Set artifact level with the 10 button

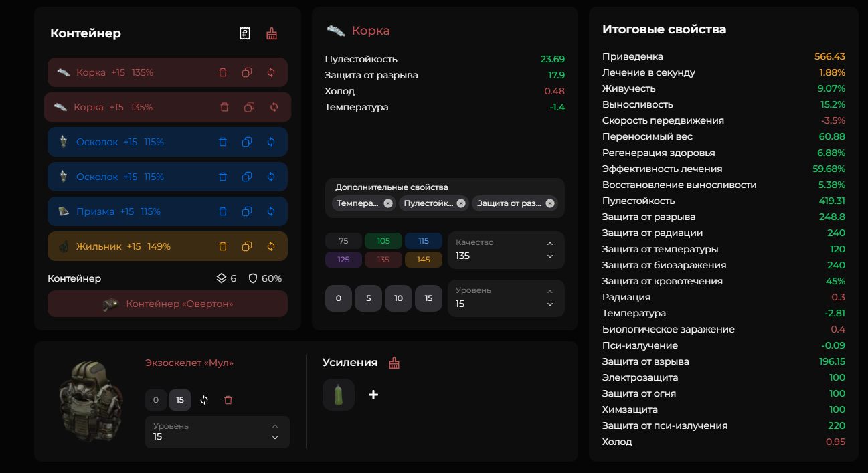click(398, 298)
